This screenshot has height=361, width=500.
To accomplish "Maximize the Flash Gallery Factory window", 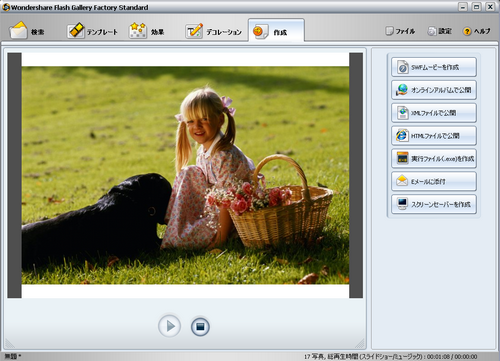I will [x=477, y=7].
